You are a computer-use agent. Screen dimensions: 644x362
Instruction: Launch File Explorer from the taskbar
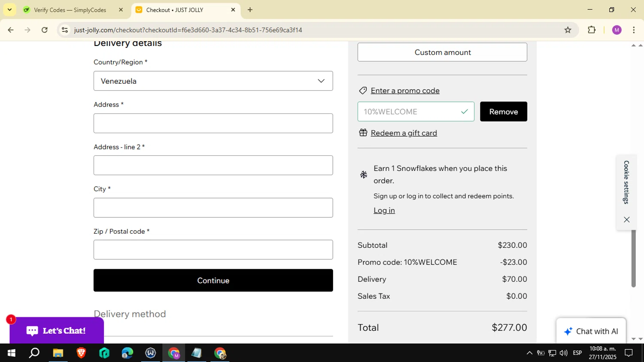[x=58, y=353]
